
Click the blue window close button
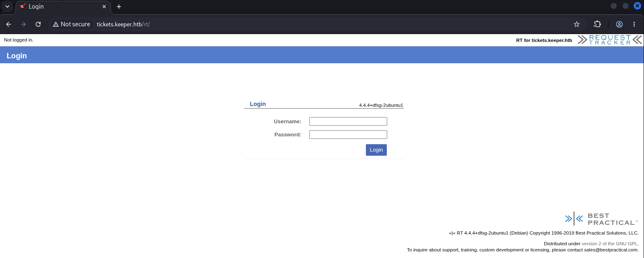click(x=637, y=6)
